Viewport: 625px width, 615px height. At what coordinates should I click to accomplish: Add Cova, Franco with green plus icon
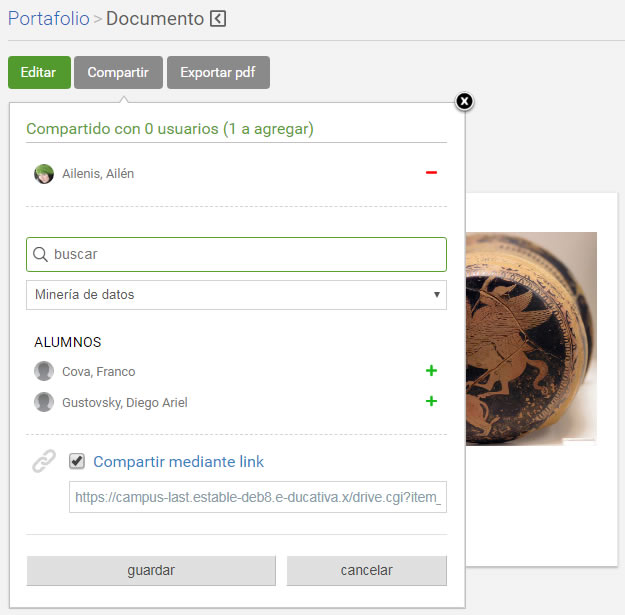point(431,371)
